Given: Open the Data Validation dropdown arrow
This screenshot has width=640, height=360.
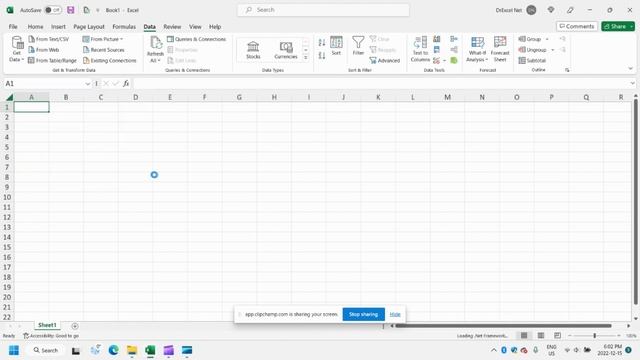Looking at the screenshot, I should pyautogui.click(x=444, y=61).
